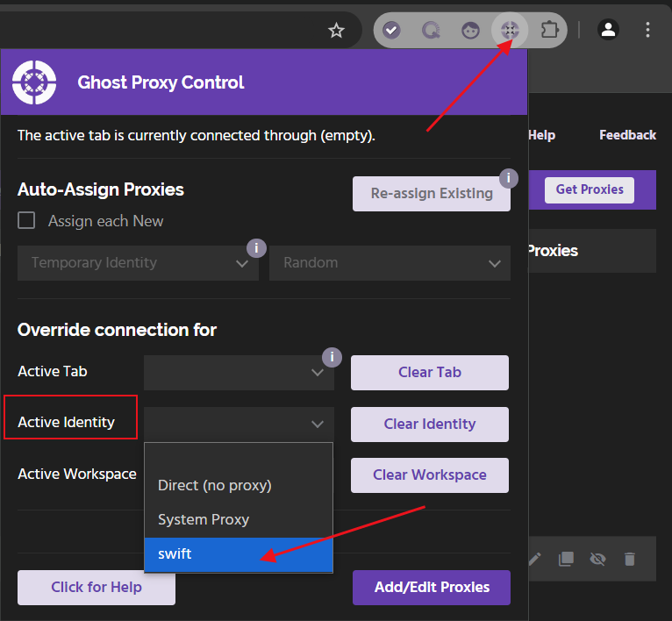The height and width of the screenshot is (621, 672).
Task: Click the Clear Identity button
Action: (430, 425)
